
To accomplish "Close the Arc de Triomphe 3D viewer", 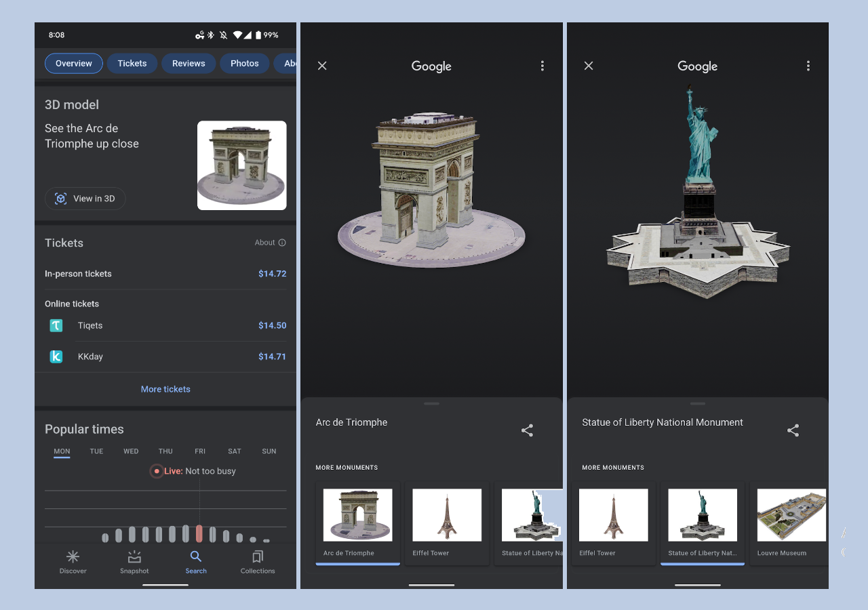I will (x=322, y=66).
